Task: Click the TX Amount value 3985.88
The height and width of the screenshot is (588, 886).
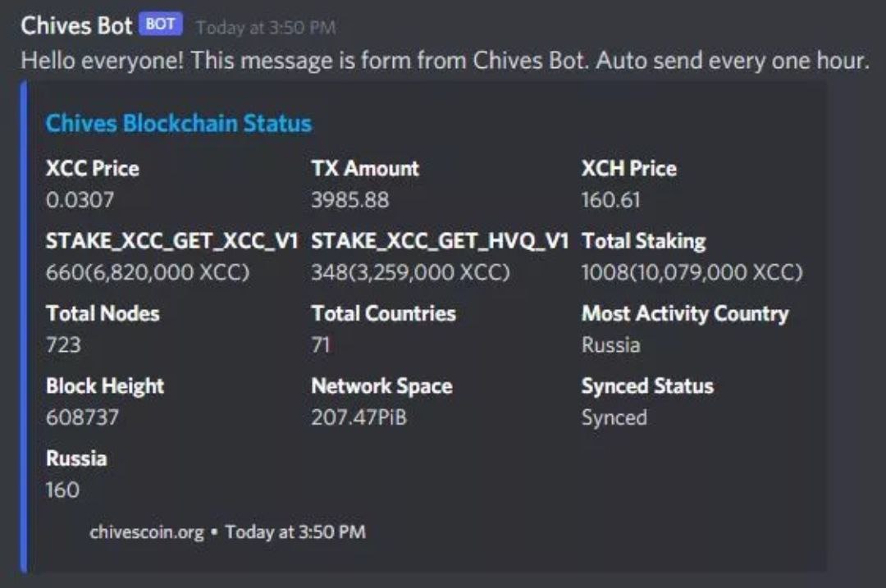Action: pyautogui.click(x=350, y=200)
